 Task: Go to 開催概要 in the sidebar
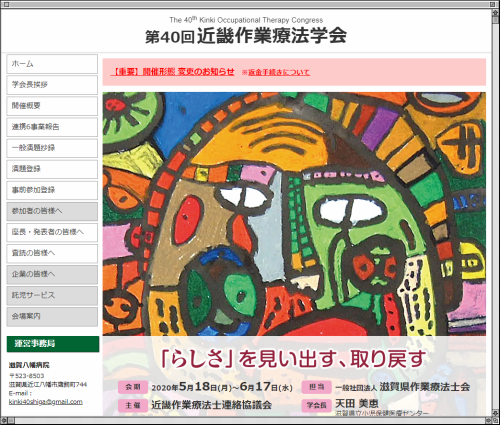[x=52, y=106]
